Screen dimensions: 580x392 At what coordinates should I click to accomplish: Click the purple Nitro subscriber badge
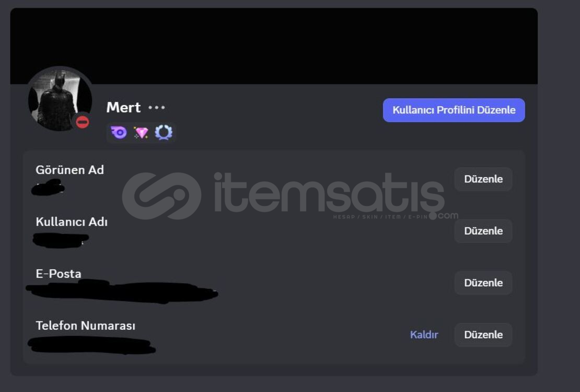coord(119,133)
